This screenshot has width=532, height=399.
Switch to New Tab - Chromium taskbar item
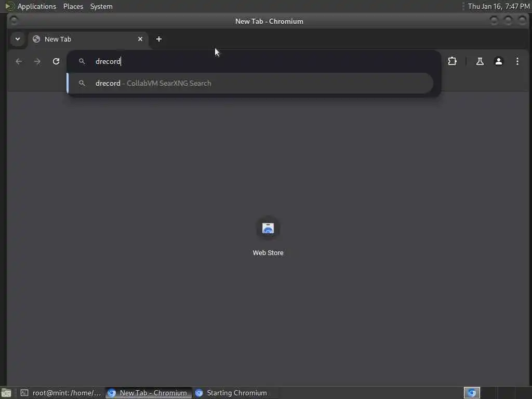click(x=148, y=393)
